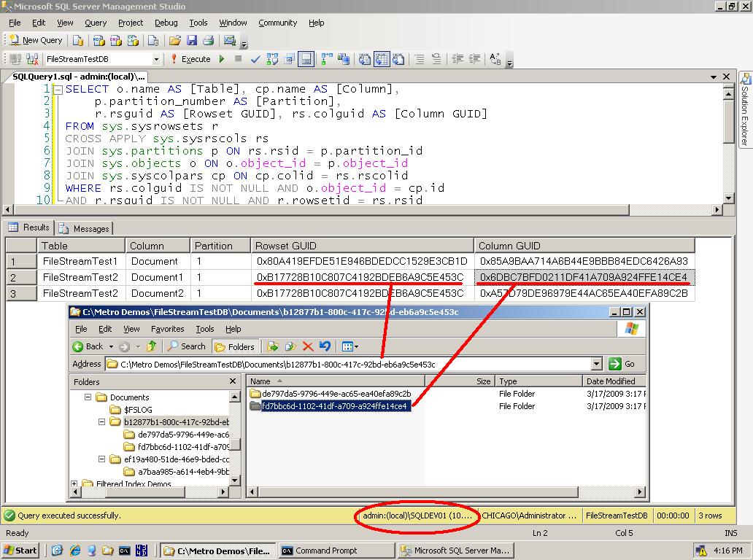Image resolution: width=753 pixels, height=560 pixels.
Task: Open the Open File folder icon
Action: 175,40
